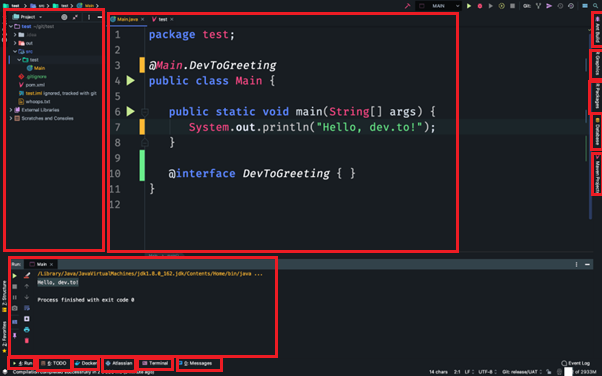The width and height of the screenshot is (602, 376).
Task: Change the UTF-8 file encoding
Action: click(487, 372)
